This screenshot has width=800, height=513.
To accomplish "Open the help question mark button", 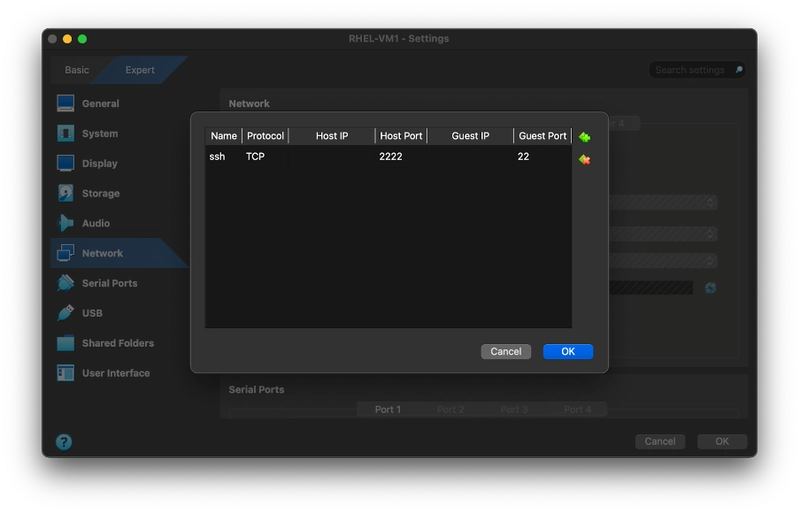I will point(64,442).
